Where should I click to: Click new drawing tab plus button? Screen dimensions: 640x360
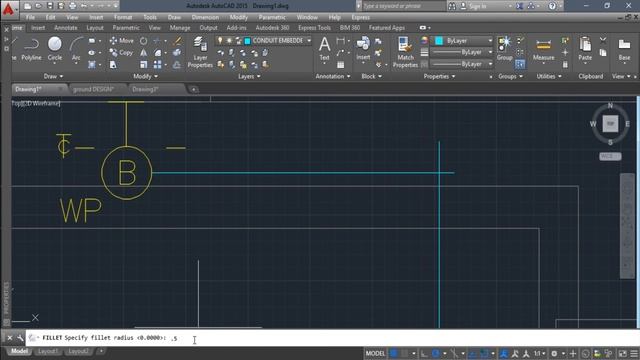point(194,89)
